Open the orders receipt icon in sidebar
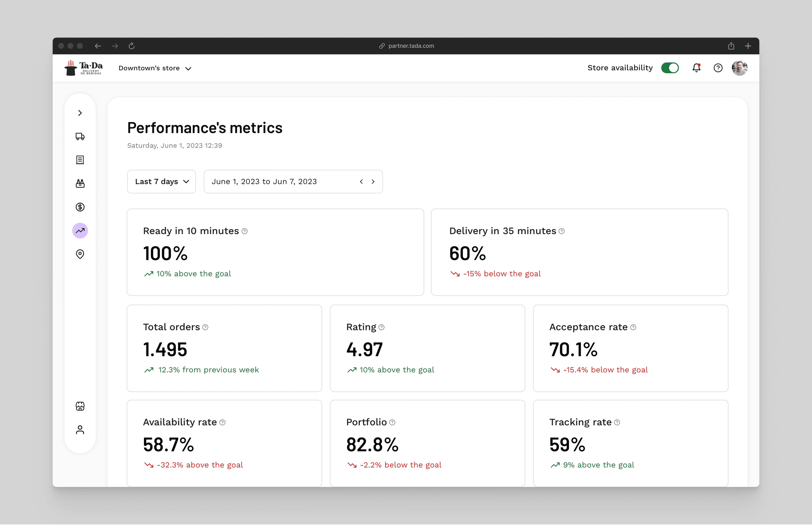Screen dimensions: 812x525 (x=80, y=160)
